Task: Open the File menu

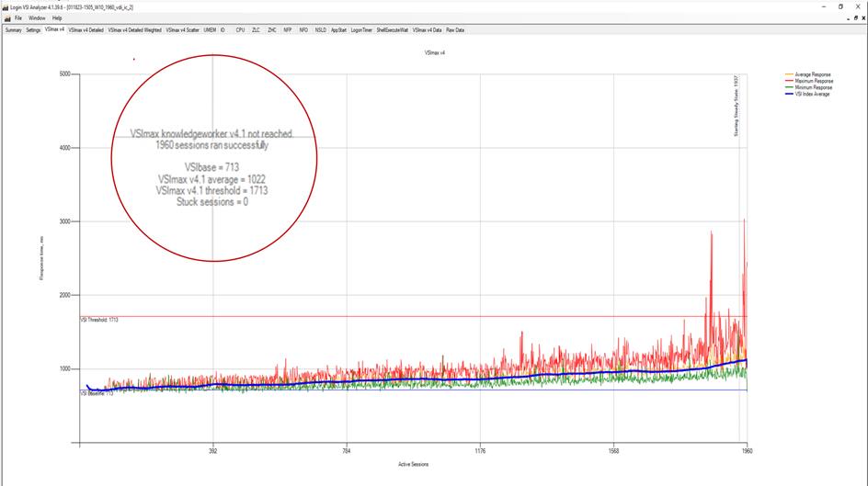Action: click(17, 17)
